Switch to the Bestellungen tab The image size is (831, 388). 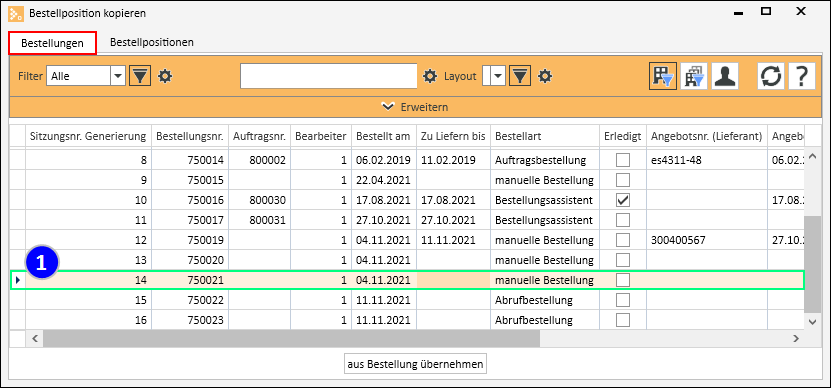click(x=52, y=43)
